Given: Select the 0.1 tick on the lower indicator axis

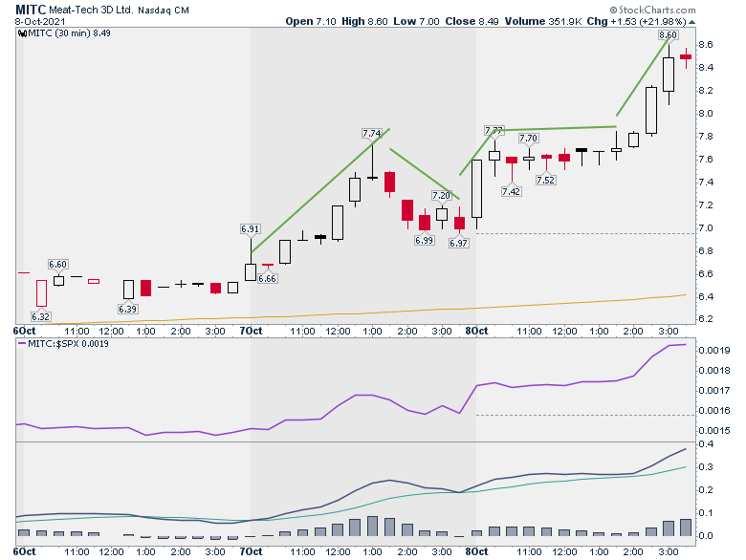Looking at the screenshot, I should tap(706, 513).
